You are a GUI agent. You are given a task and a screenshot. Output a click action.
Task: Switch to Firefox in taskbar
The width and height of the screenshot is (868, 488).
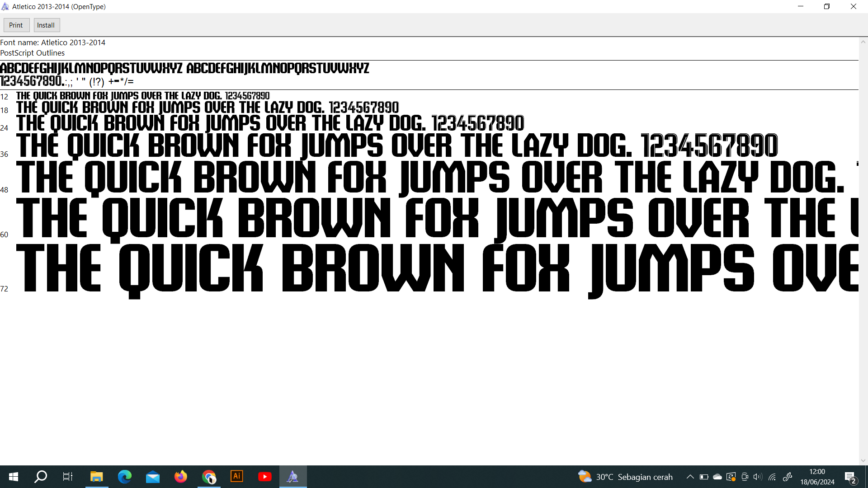[181, 477]
